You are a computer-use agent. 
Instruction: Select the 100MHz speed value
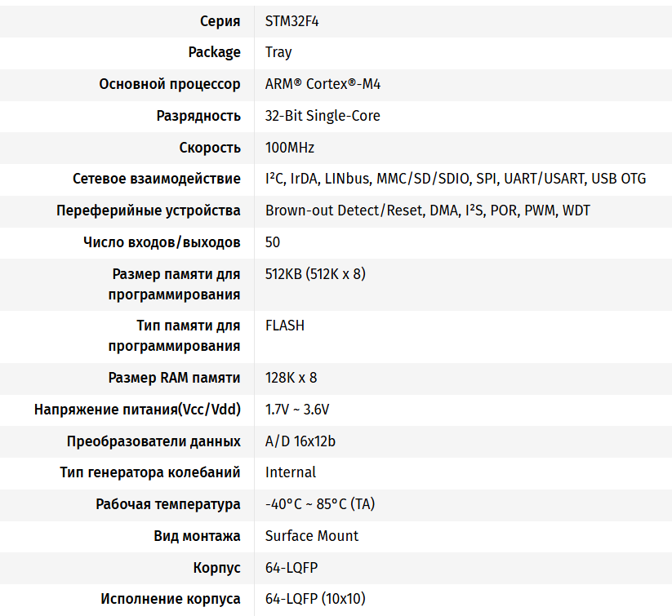pyautogui.click(x=290, y=148)
